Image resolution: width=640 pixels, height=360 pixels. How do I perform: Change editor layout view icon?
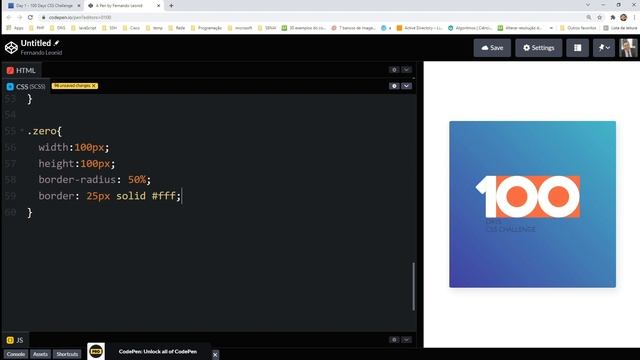pyautogui.click(x=577, y=48)
